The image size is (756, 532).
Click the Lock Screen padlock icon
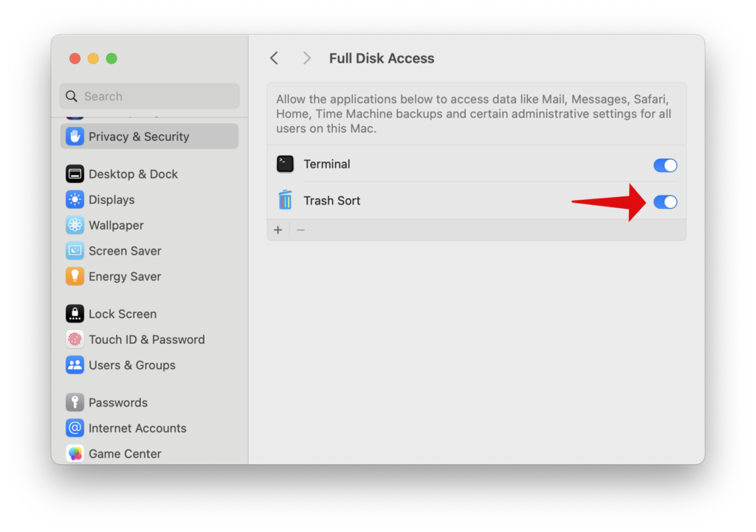pyautogui.click(x=75, y=314)
